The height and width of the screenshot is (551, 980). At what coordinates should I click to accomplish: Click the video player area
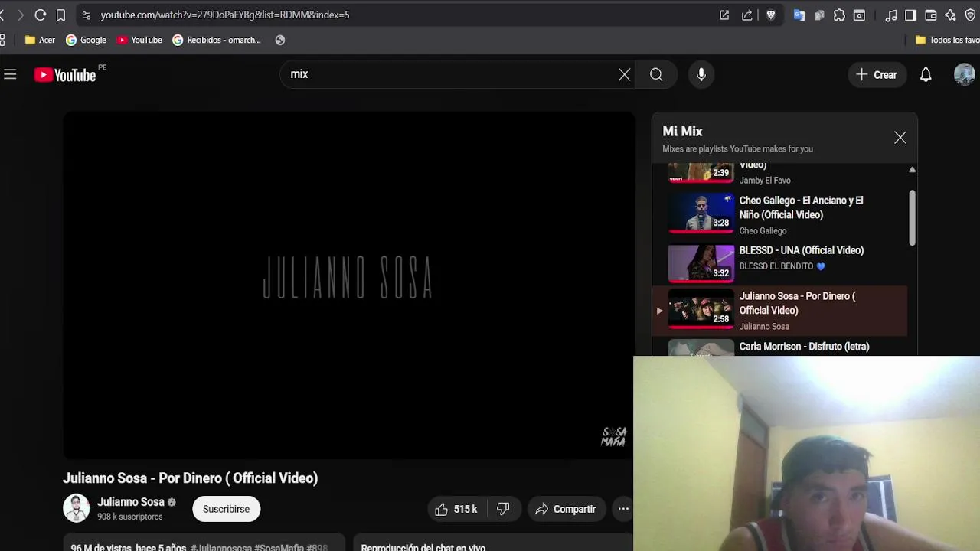click(x=349, y=285)
